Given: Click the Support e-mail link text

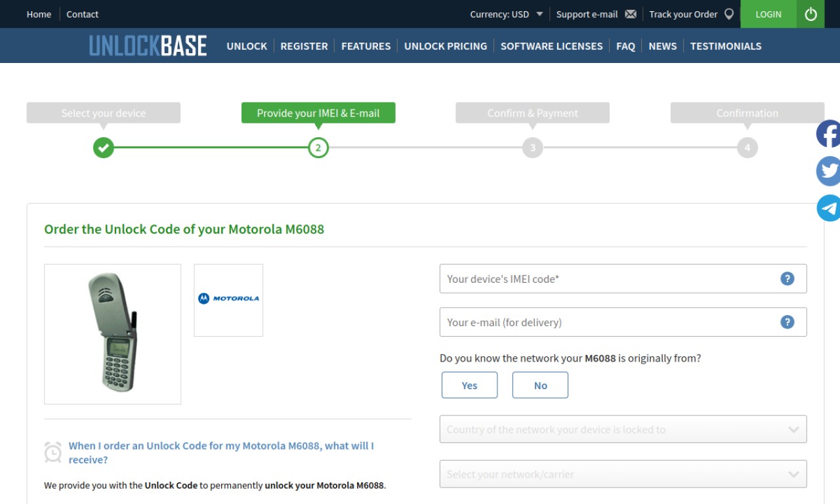Looking at the screenshot, I should point(587,14).
